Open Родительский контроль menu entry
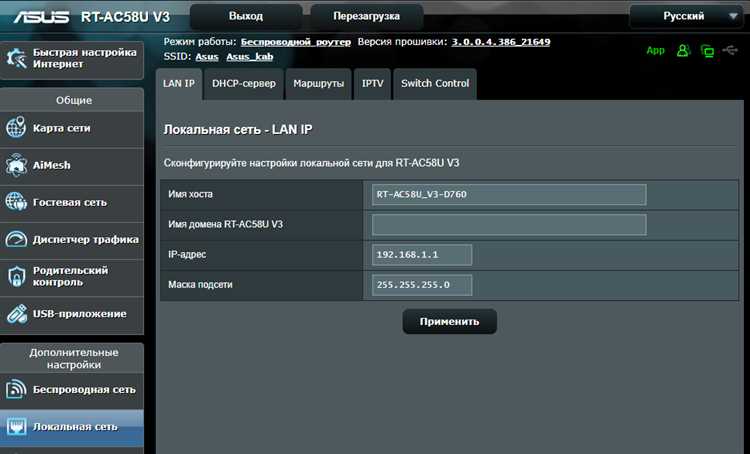The image size is (750, 454). 72,277
